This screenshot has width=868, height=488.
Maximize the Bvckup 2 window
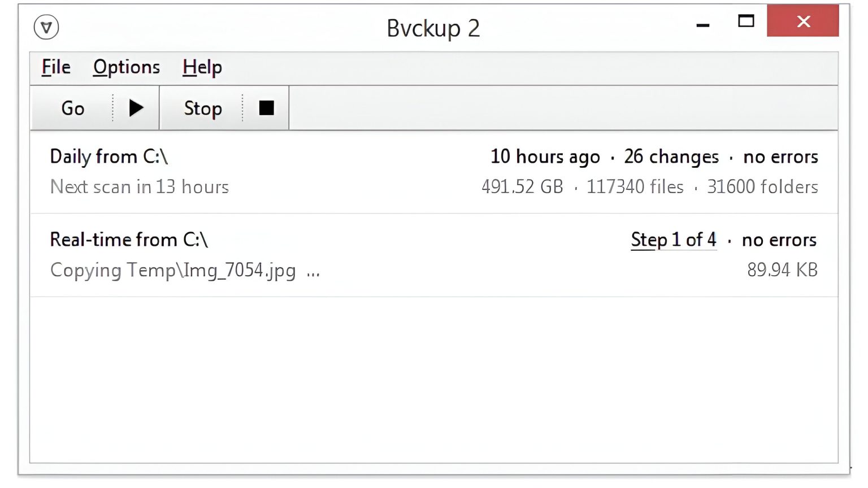[746, 21]
